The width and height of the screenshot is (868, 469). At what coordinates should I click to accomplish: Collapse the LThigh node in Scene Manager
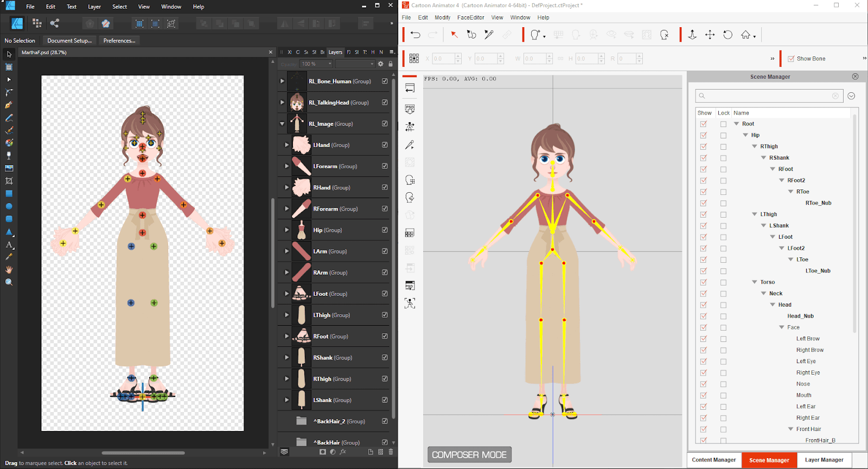click(x=755, y=214)
